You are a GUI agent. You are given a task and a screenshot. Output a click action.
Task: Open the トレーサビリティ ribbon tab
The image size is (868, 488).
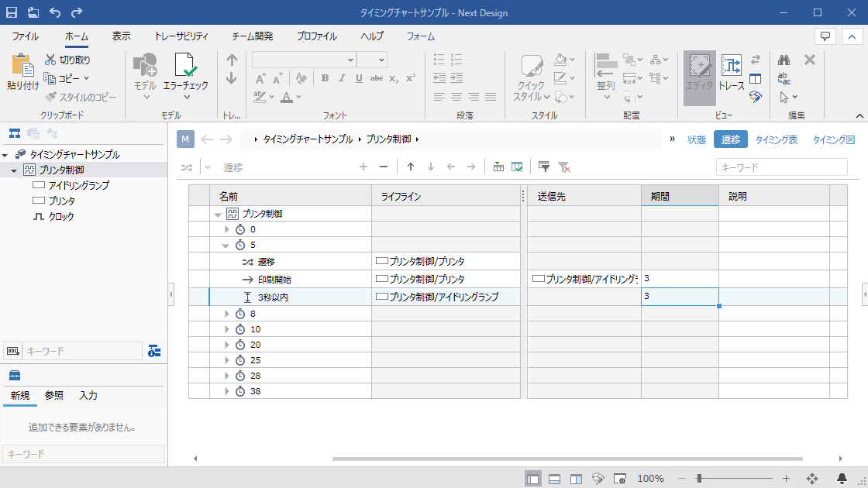(x=181, y=36)
